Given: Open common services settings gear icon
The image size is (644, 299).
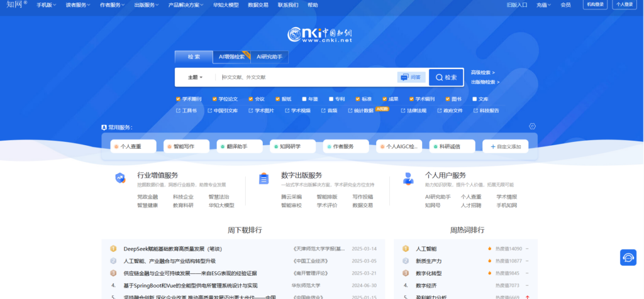Looking at the screenshot, I should pos(532,126).
